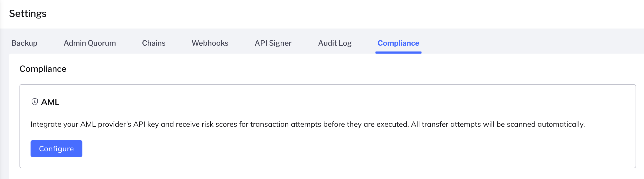The height and width of the screenshot is (179, 644).
Task: Open the API Signer tab
Action: (273, 43)
